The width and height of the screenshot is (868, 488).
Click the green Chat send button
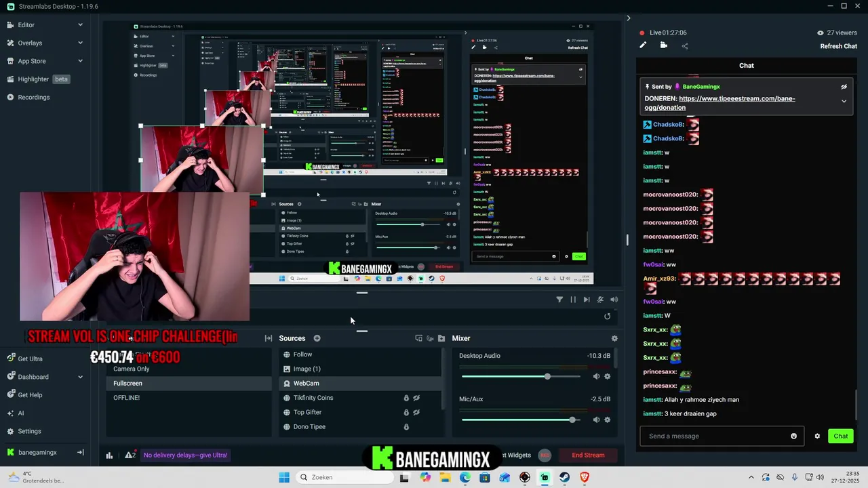841,436
